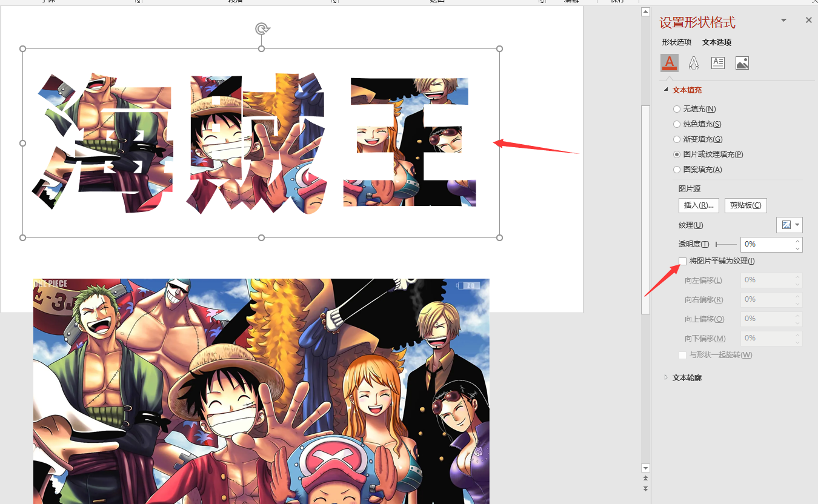Increase 透明度 with the up spinner

(x=798, y=241)
